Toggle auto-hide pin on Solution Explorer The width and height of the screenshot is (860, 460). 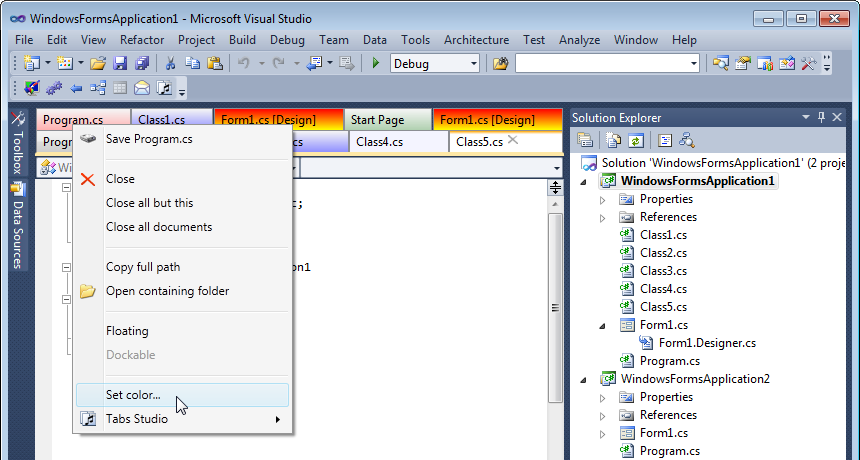coord(821,117)
